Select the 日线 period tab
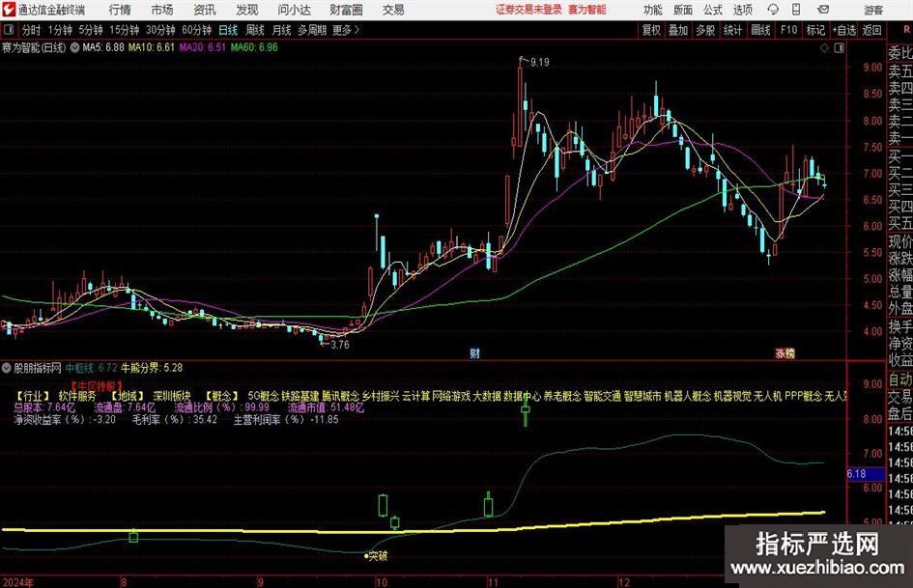Screen dimensions: 913x588 click(x=228, y=30)
